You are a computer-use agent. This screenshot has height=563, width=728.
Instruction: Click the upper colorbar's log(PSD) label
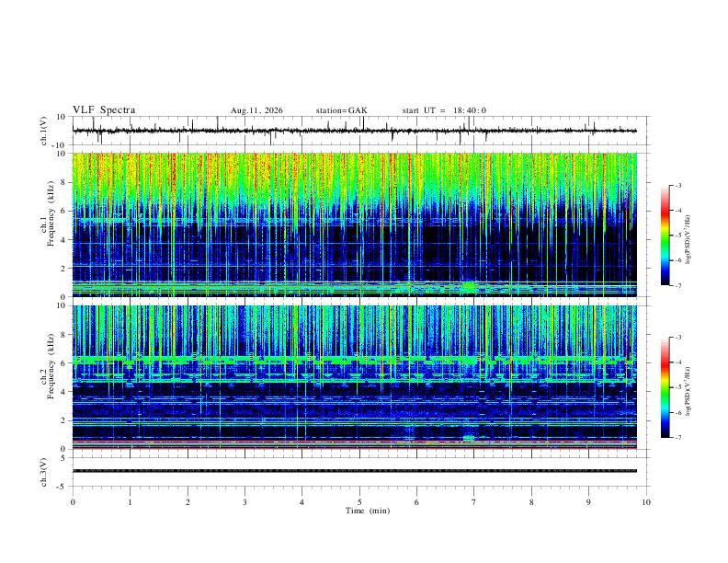tap(688, 239)
